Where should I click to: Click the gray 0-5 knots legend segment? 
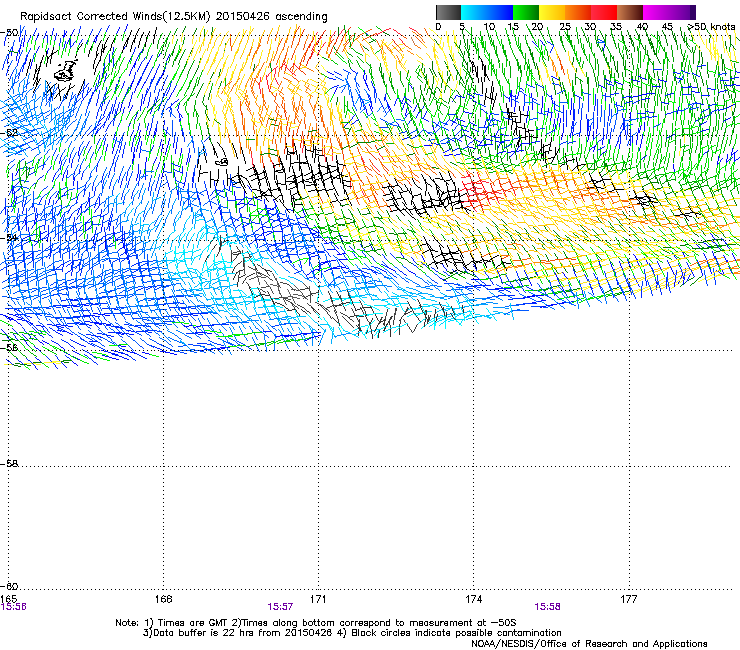click(x=448, y=12)
